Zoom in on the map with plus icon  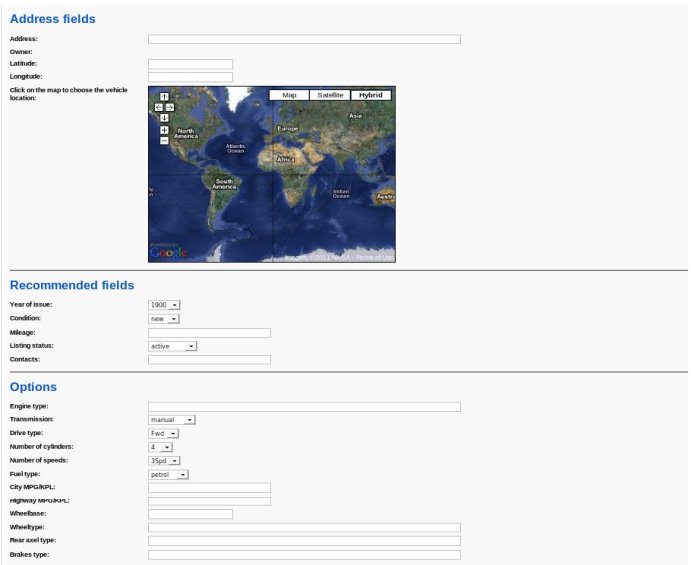tap(164, 130)
